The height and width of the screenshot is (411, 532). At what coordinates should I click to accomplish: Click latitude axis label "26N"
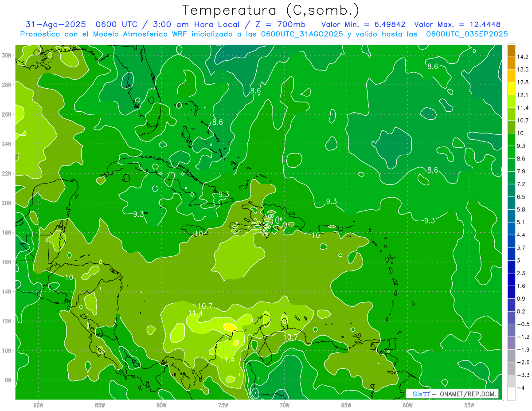[x=7, y=114]
